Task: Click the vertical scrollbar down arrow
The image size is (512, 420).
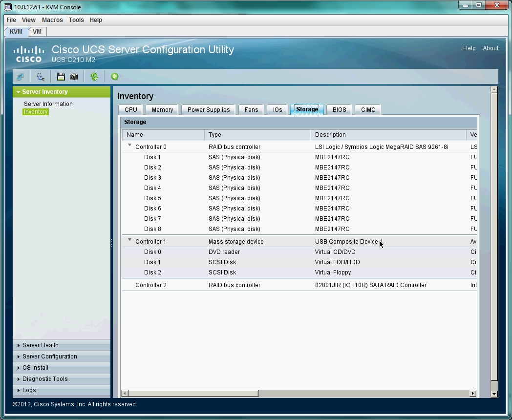Action: coord(494,394)
